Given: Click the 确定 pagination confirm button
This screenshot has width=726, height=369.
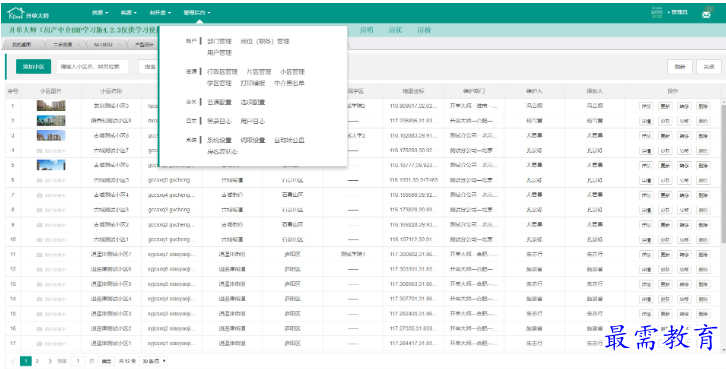Looking at the screenshot, I should [x=106, y=361].
